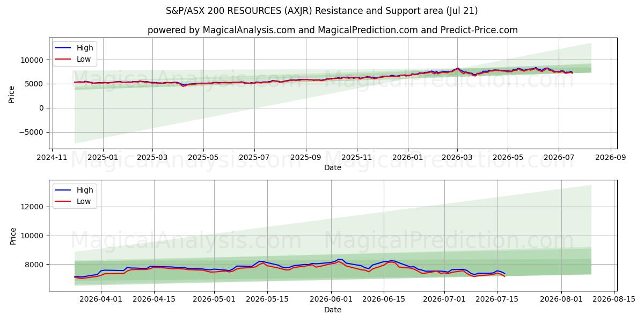644x322 pixels.
Task: Select the 2026-09 x-axis tick label
Action: point(611,158)
